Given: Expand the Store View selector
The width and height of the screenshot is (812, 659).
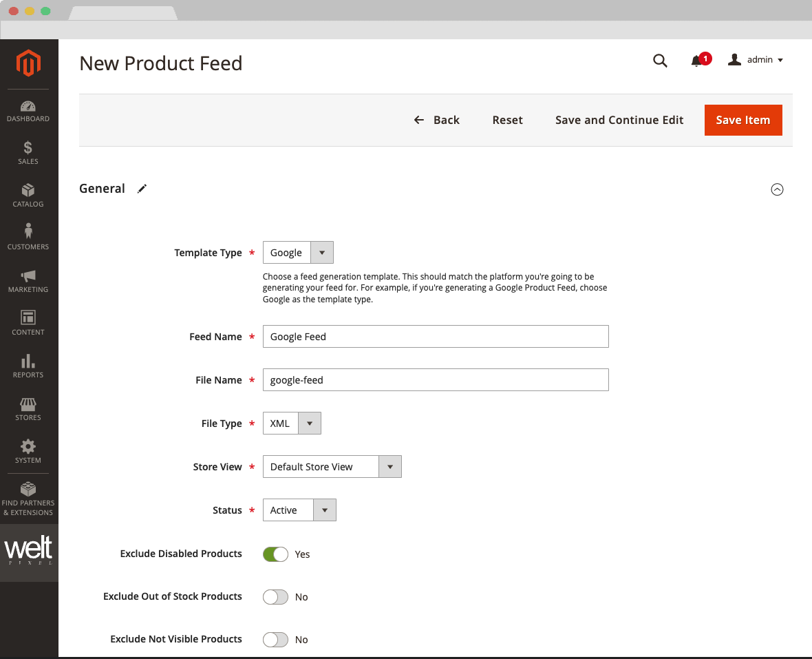Looking at the screenshot, I should (389, 466).
